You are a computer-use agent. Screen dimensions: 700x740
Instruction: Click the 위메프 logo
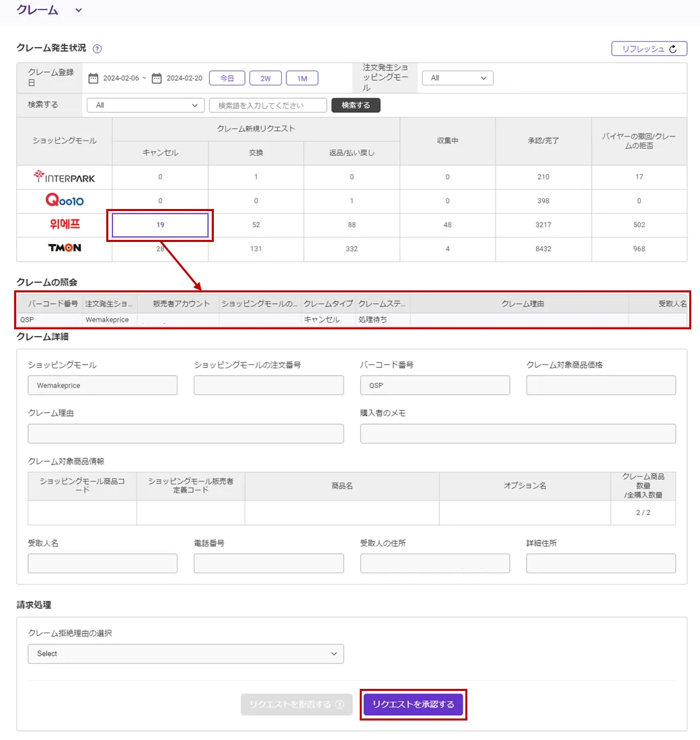tap(65, 224)
